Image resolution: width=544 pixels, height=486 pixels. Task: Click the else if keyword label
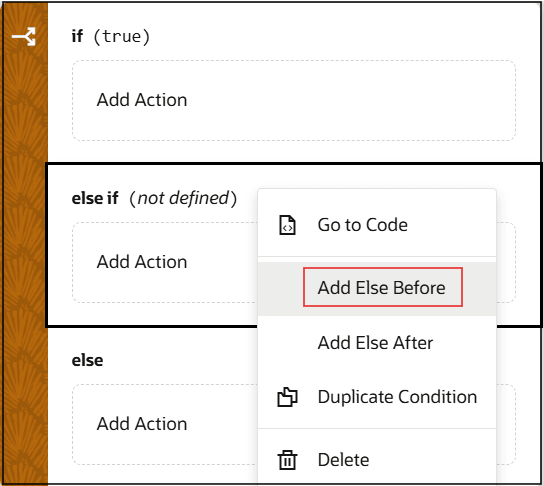(x=95, y=198)
